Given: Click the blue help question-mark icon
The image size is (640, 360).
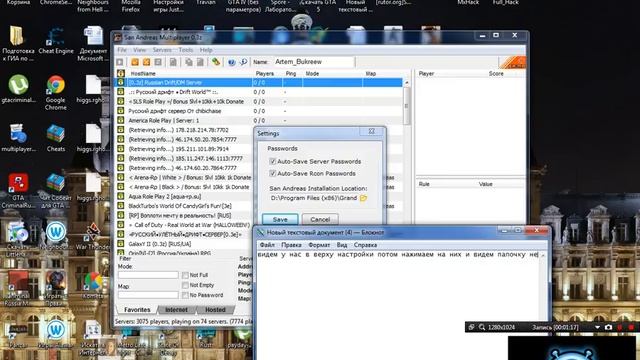Looking at the screenshot, I should coord(231,62).
